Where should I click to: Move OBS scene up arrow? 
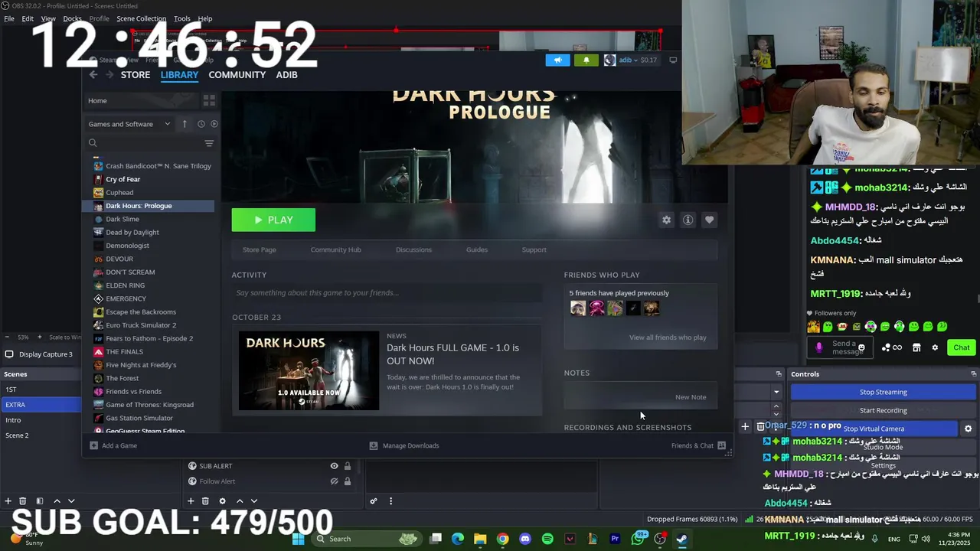tap(57, 501)
